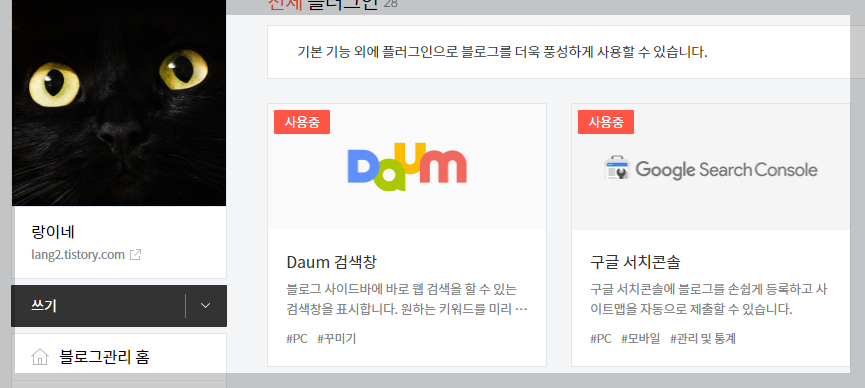Click the 랑이네 blog name
Viewport: 865px width, 388px height.
pos(53,231)
